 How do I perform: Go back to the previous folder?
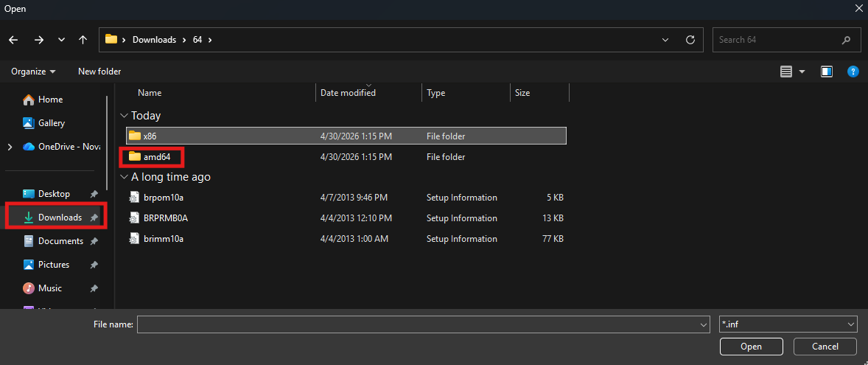(x=13, y=40)
